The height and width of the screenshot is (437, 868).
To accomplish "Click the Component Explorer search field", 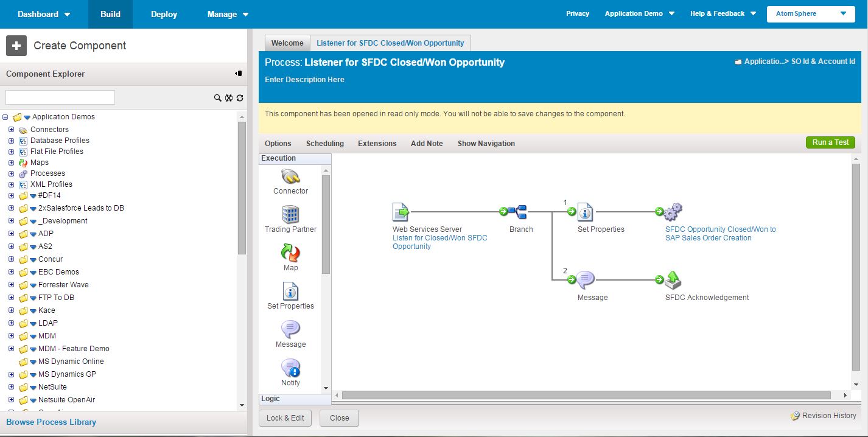I will tap(60, 97).
